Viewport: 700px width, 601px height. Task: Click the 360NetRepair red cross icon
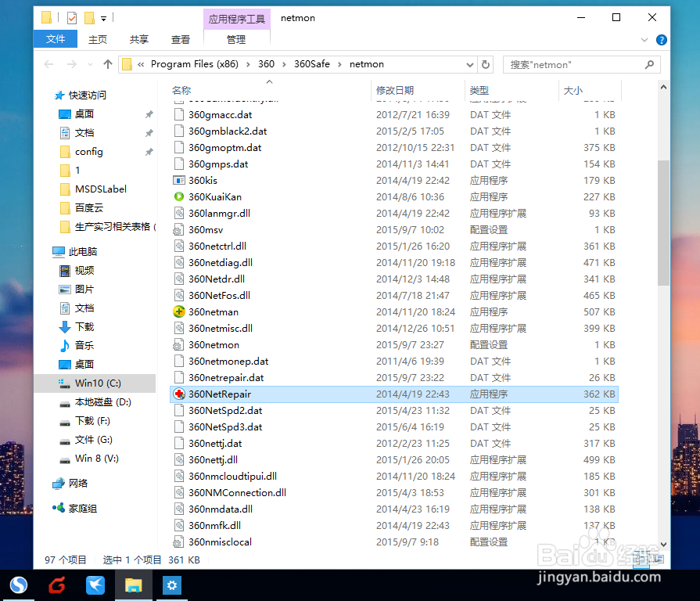click(179, 394)
